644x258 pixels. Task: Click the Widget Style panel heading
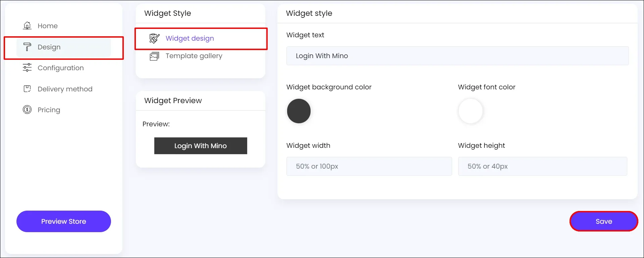click(168, 13)
